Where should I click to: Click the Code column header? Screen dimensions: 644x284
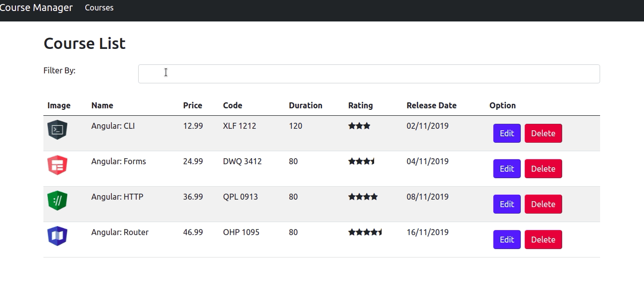[x=232, y=105]
